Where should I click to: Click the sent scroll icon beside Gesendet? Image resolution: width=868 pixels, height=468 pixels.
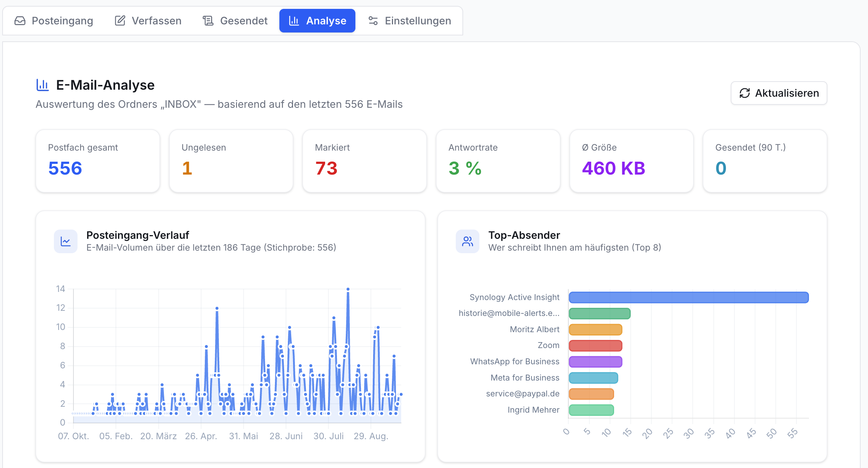208,21
